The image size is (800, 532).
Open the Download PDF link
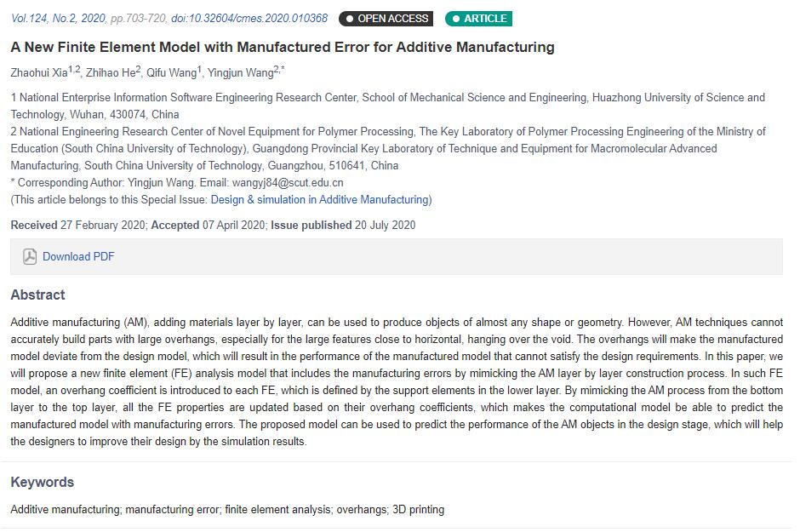click(x=78, y=256)
